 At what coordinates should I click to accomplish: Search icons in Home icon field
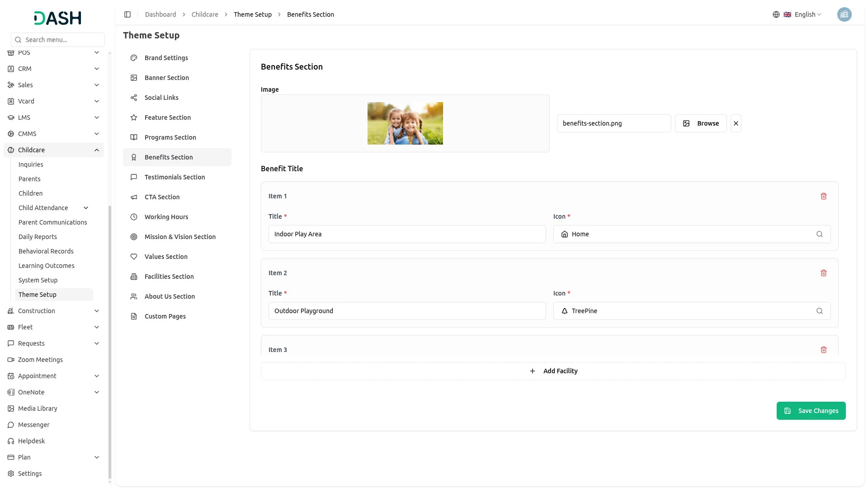point(819,234)
